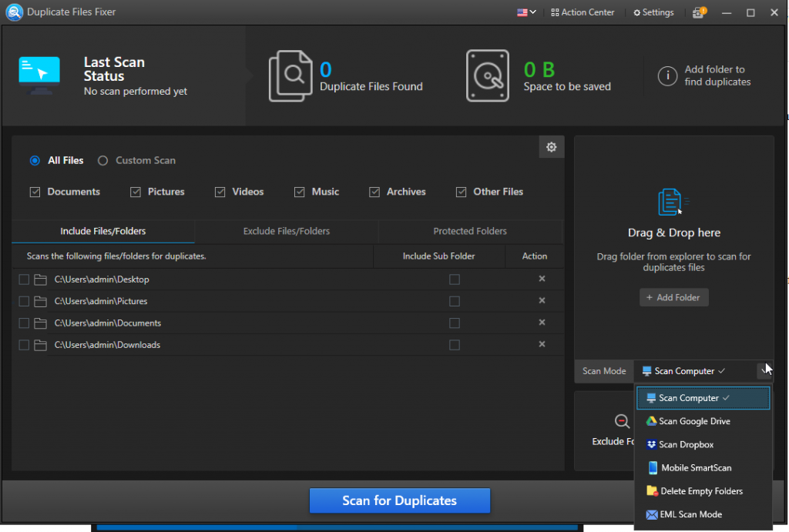This screenshot has width=789, height=532.
Task: Choose Scan Dropbox option
Action: point(703,444)
